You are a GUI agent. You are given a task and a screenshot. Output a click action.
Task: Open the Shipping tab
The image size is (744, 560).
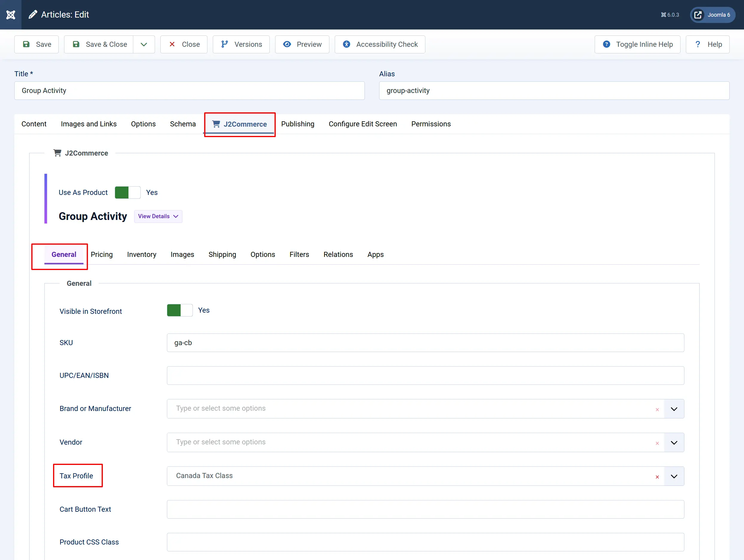coord(222,255)
